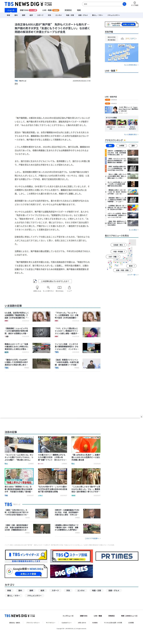
Task: Open the もっと動画を見る link
Action: (x=131, y=135)
